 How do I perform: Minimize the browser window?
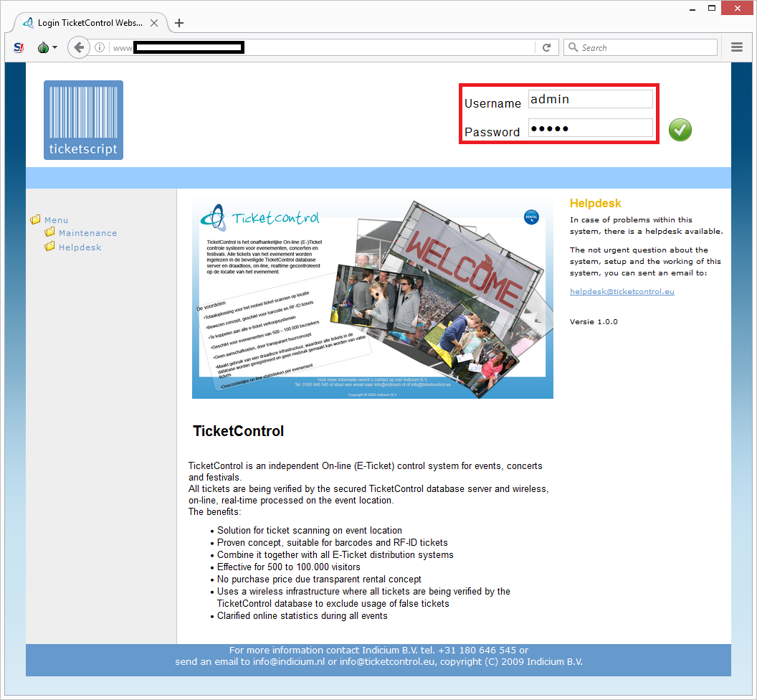coord(692,9)
